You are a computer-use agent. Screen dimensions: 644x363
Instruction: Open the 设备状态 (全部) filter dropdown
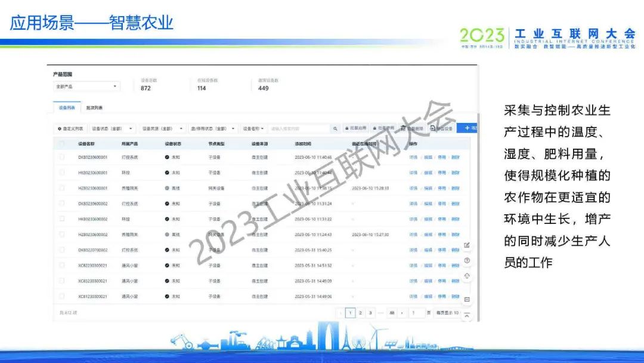(112, 128)
